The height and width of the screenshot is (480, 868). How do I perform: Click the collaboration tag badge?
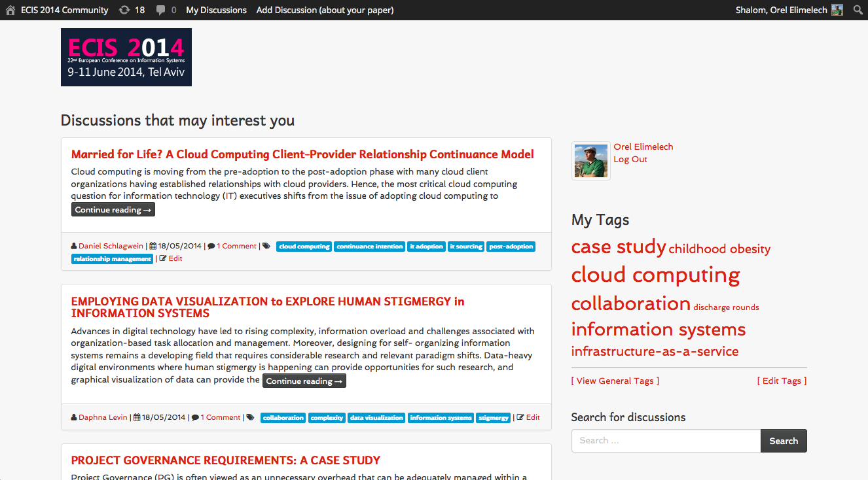pyautogui.click(x=283, y=418)
